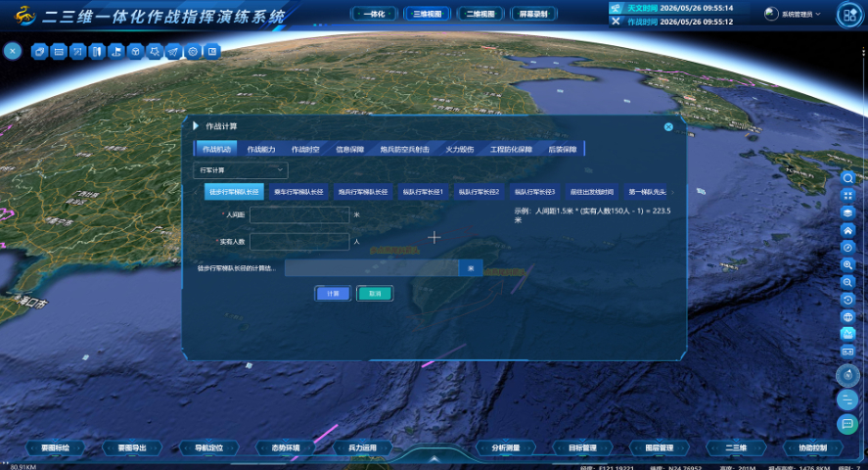Select the 作战机动 tab
This screenshot has width=868, height=470.
tap(216, 149)
